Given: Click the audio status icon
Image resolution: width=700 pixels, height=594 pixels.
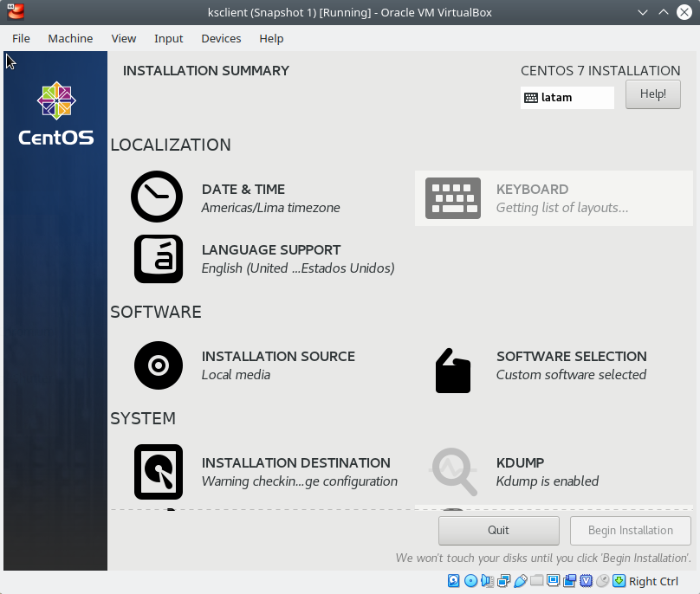Looking at the screenshot, I should pyautogui.click(x=487, y=581).
